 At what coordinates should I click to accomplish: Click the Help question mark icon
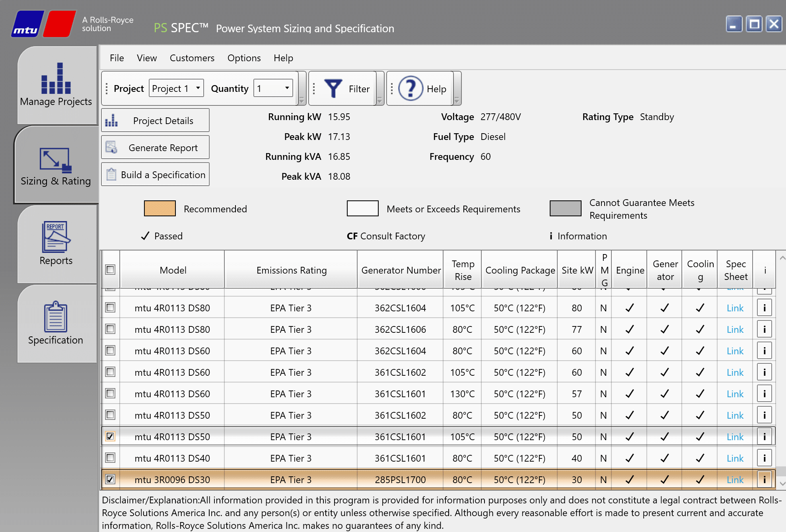(x=411, y=88)
